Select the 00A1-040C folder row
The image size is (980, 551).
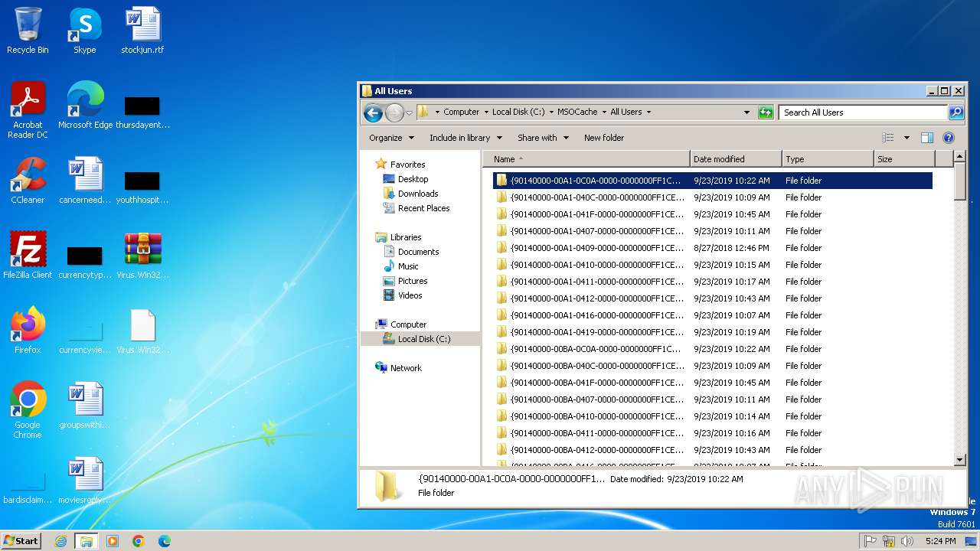(713, 197)
